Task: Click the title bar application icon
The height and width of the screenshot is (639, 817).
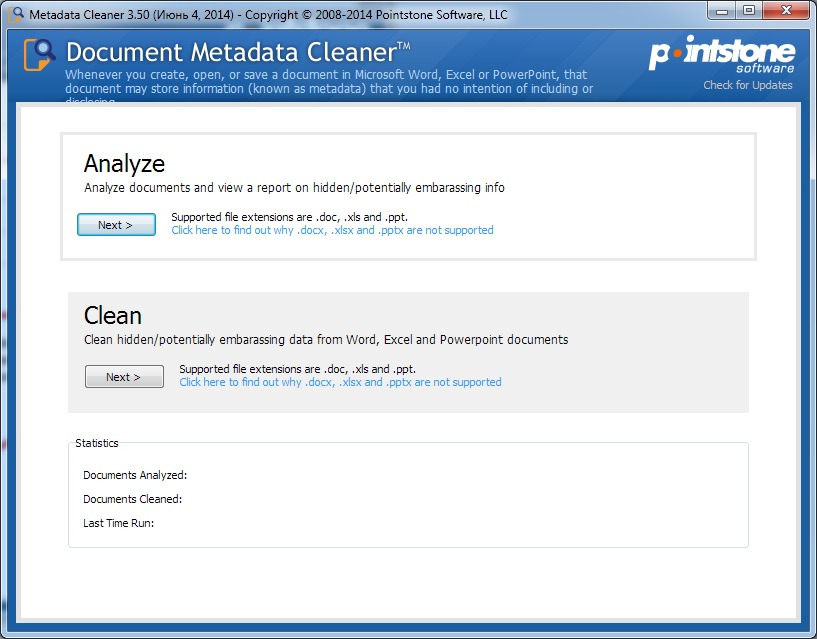Action: coord(16,14)
